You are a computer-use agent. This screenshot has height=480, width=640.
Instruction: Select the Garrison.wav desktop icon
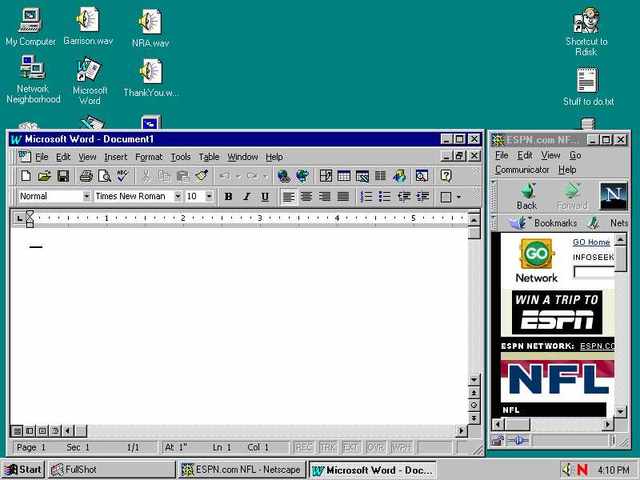click(x=88, y=27)
